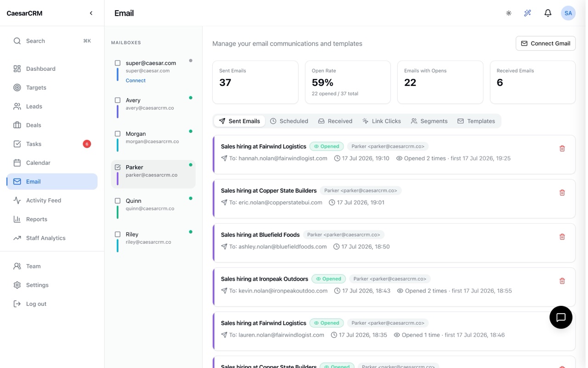Viewport: 588px width, 368px height.
Task: Open the Calendar page
Action: click(x=52, y=163)
